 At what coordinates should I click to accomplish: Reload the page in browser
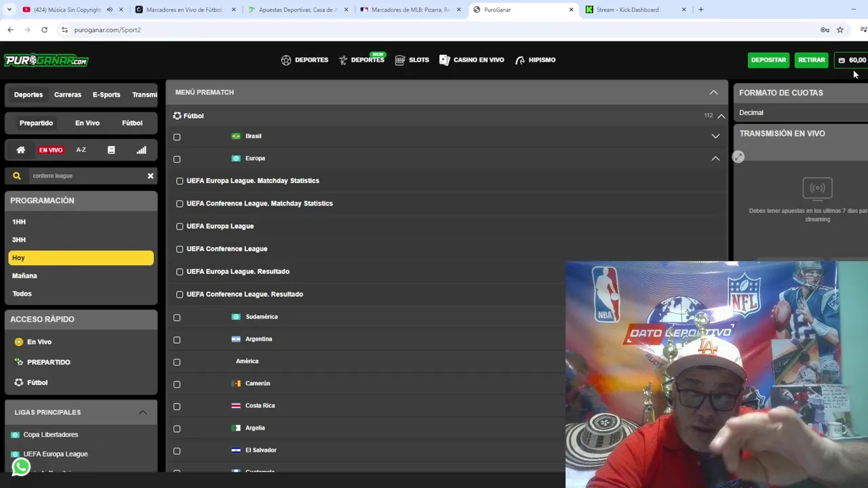[44, 30]
